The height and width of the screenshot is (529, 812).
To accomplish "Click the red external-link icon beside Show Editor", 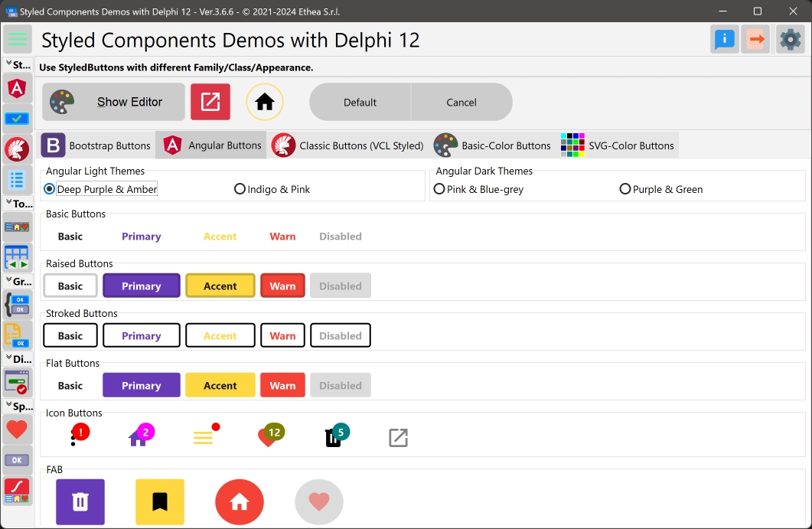I will 210,101.
